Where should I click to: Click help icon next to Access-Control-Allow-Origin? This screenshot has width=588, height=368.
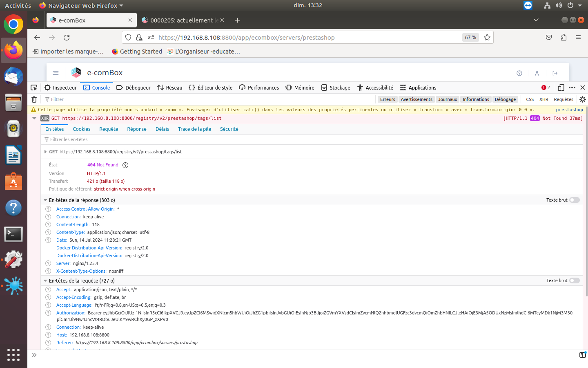[x=48, y=209]
